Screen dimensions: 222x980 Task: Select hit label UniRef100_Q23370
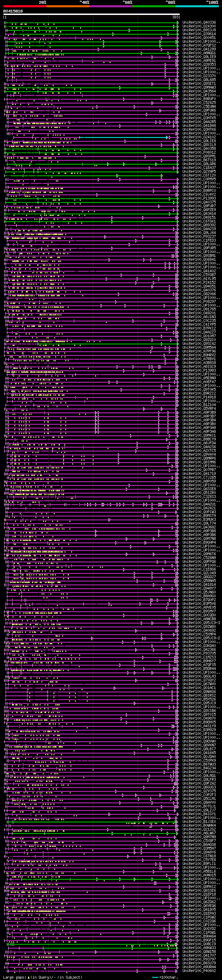click(199, 76)
